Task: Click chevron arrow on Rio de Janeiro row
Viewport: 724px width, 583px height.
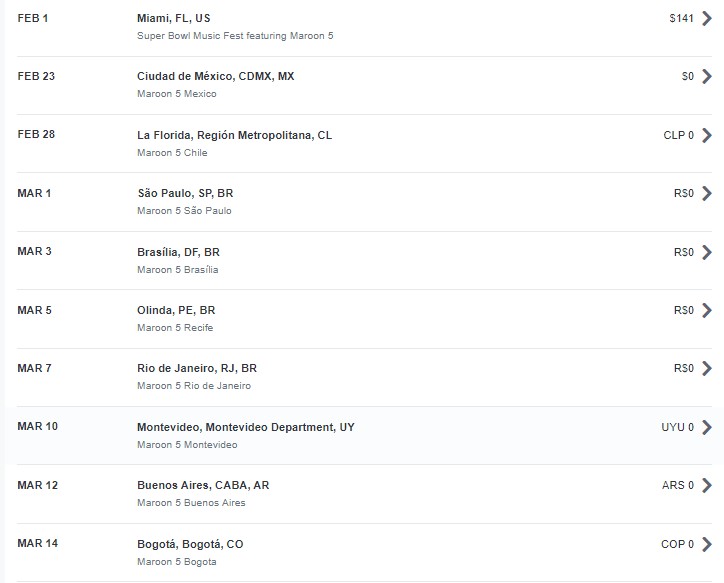Action: pyautogui.click(x=706, y=368)
